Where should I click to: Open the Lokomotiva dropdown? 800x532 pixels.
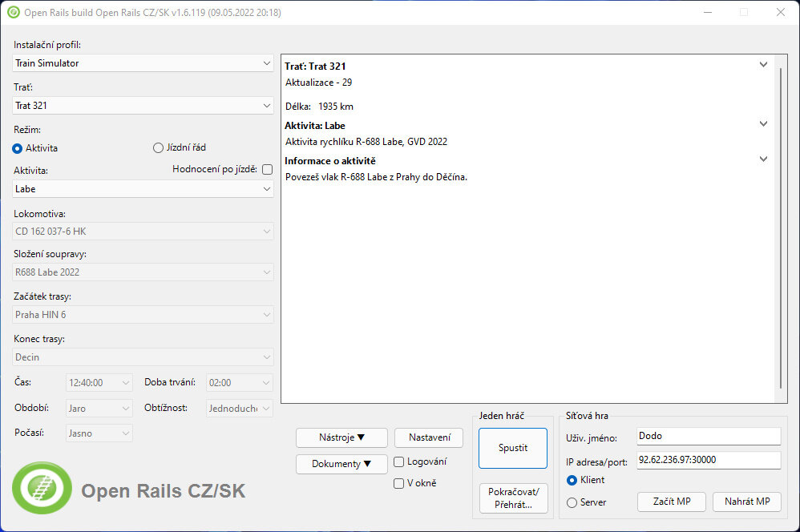click(x=143, y=232)
